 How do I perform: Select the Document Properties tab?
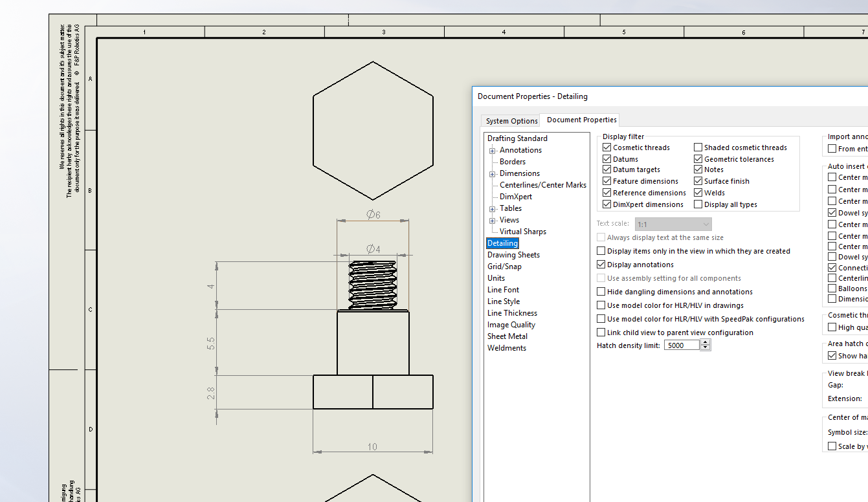[x=581, y=120]
